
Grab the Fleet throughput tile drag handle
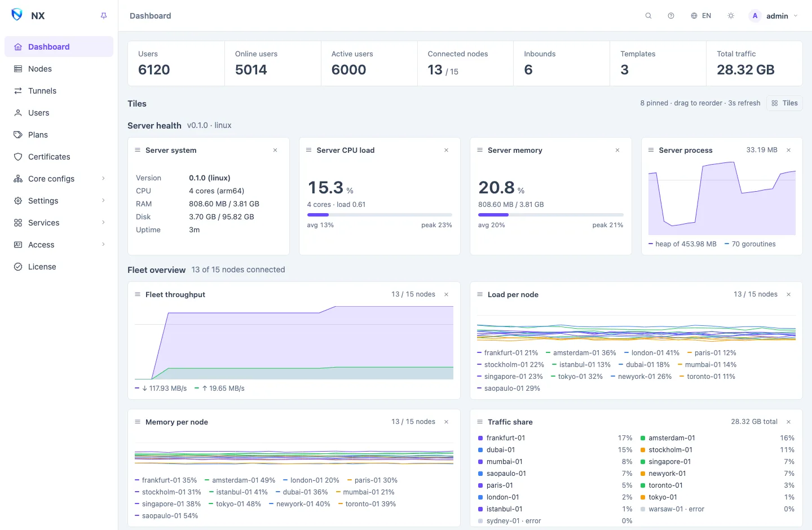138,294
